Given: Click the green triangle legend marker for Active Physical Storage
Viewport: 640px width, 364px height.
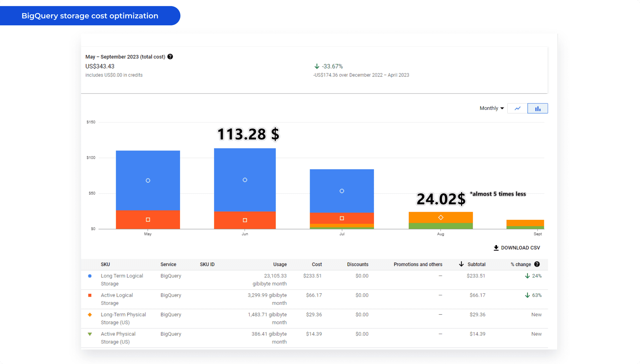Looking at the screenshot, I should click(x=90, y=334).
